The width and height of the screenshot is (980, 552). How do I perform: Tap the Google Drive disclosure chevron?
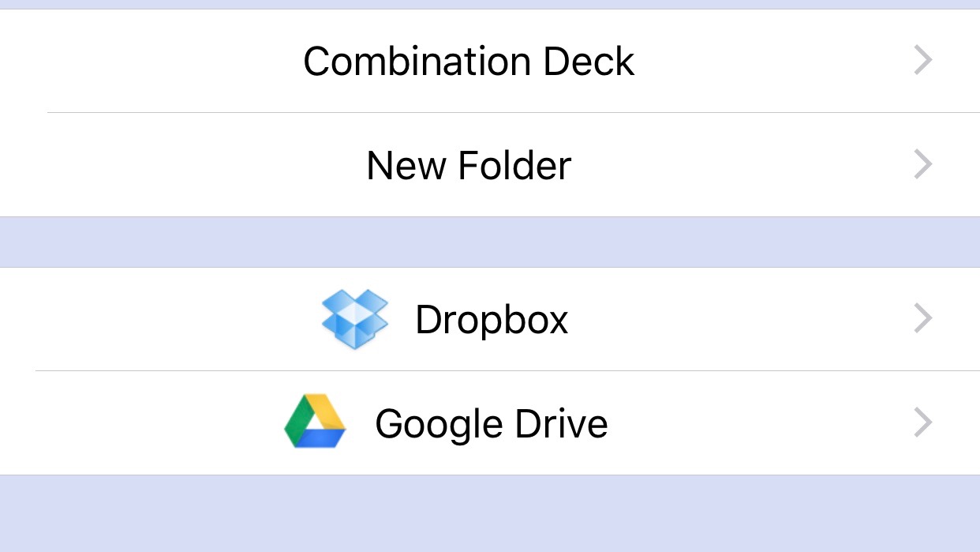click(922, 422)
